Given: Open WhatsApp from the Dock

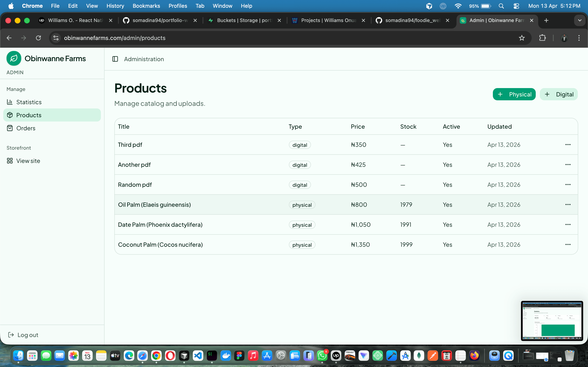Looking at the screenshot, I should pos(322,356).
